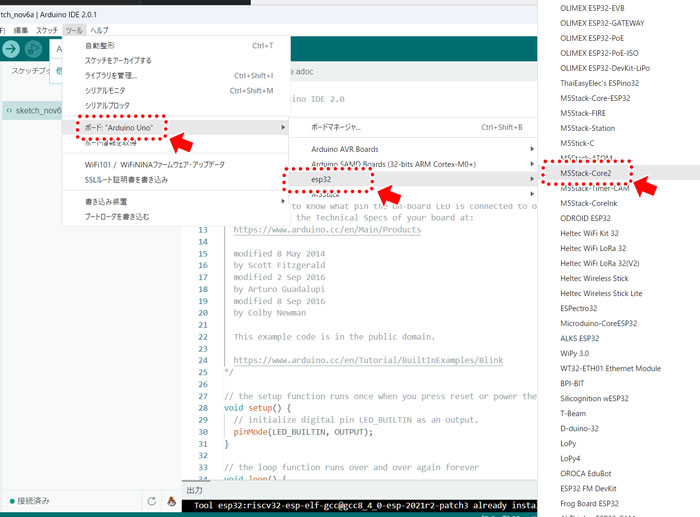Choose Microduino-CoreESP32 board
Viewport: 700px width, 517px height.
(x=599, y=323)
